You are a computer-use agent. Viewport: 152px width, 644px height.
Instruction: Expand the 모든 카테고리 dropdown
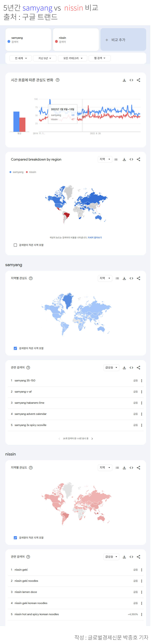click(73, 59)
